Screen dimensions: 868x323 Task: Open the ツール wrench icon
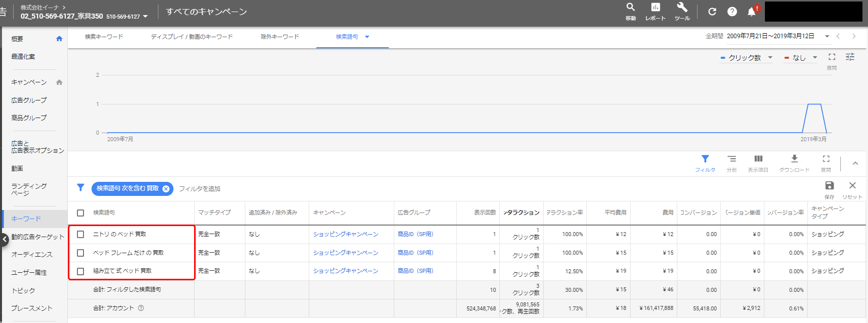click(682, 8)
